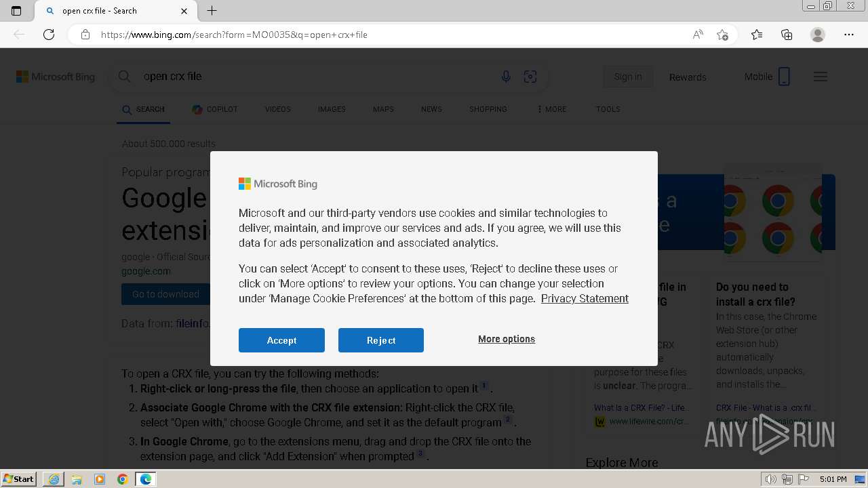Screen dimensions: 868x488
Task: Open the fileinfo data source link
Action: coord(193,323)
